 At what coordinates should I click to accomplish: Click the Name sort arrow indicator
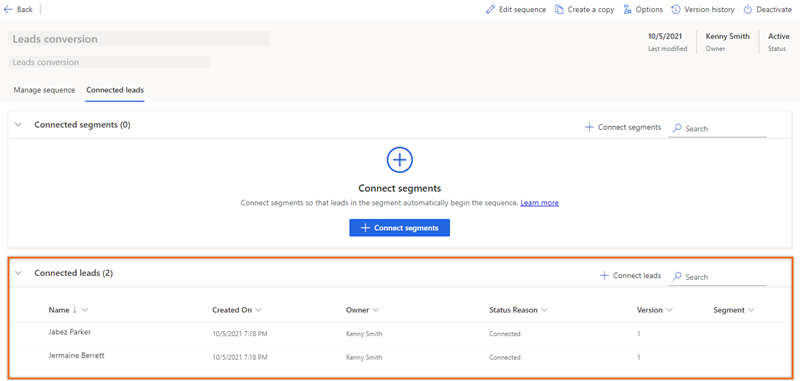tap(75, 310)
